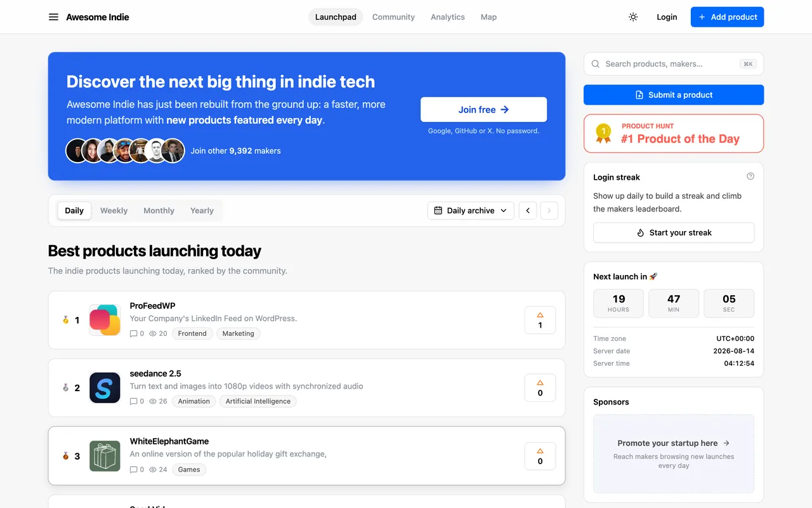
Task: Switch to the Launchpad tab
Action: click(336, 17)
